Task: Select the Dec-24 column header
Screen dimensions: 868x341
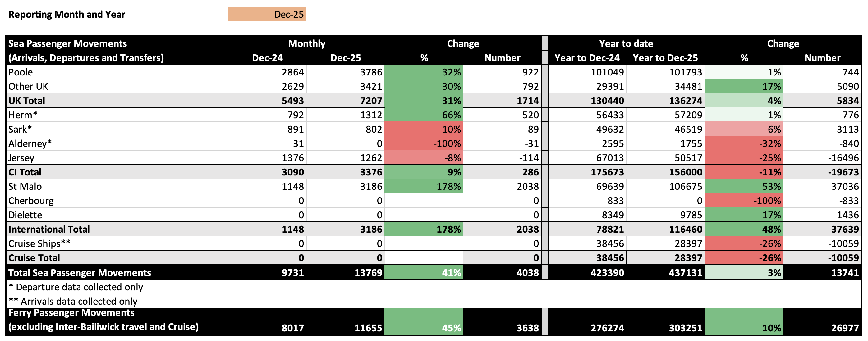Action: click(x=267, y=58)
